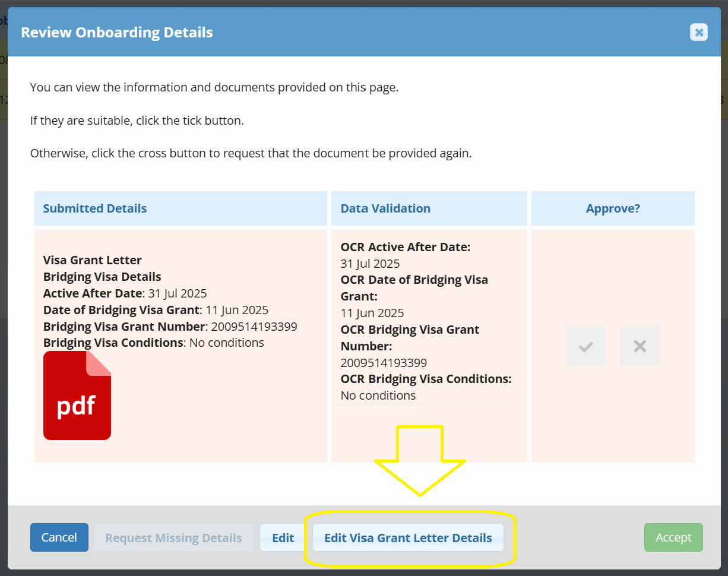Click the Cancel button
This screenshot has height=576, width=728.
[x=59, y=537]
